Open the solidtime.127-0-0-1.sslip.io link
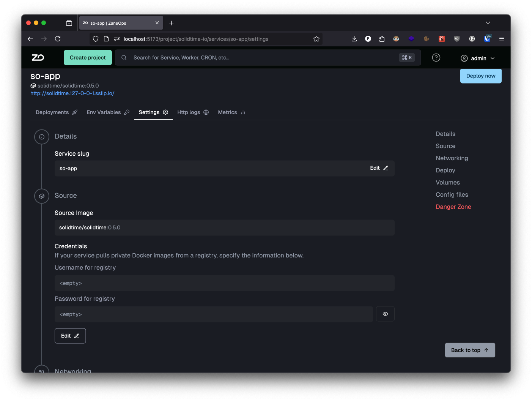The width and height of the screenshot is (532, 401). point(72,93)
